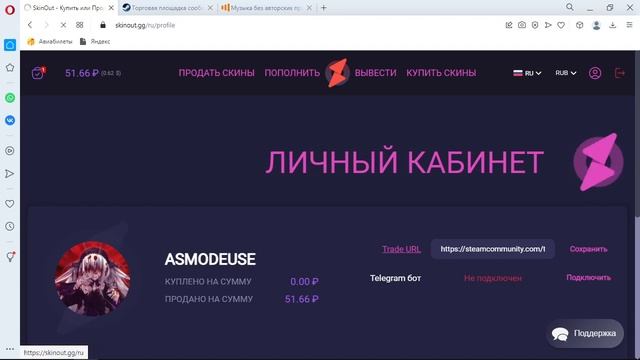Close the Steam marketplace tab
The image size is (640, 360).
click(210, 8)
